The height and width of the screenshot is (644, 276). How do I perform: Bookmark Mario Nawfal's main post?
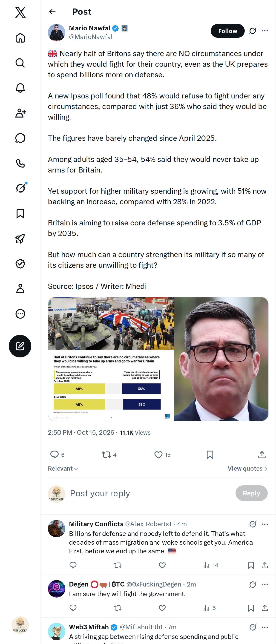pyautogui.click(x=210, y=454)
